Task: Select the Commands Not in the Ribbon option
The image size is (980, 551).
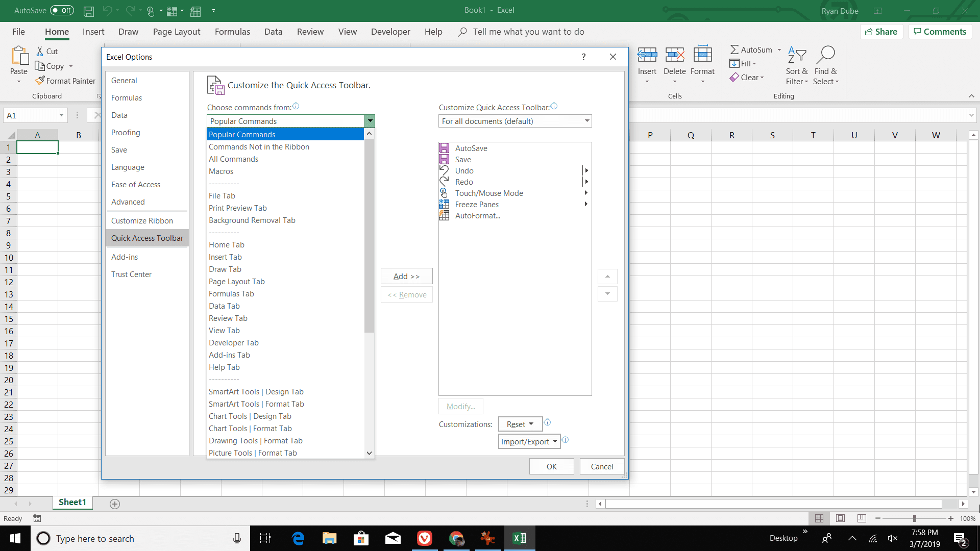Action: coord(259,146)
